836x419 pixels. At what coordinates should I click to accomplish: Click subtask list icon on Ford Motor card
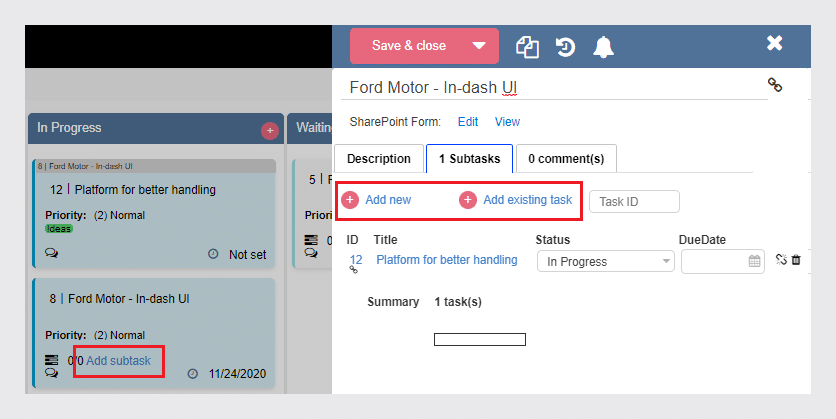point(51,360)
